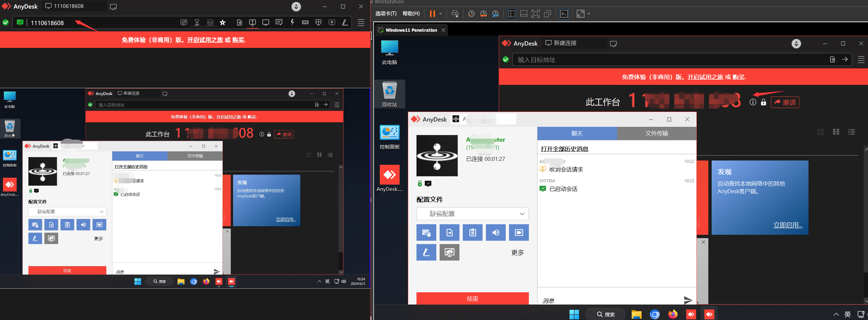This screenshot has height=320, width=868.
Task: Click the 立即启用 link on VM 发现 card
Action: [788, 225]
